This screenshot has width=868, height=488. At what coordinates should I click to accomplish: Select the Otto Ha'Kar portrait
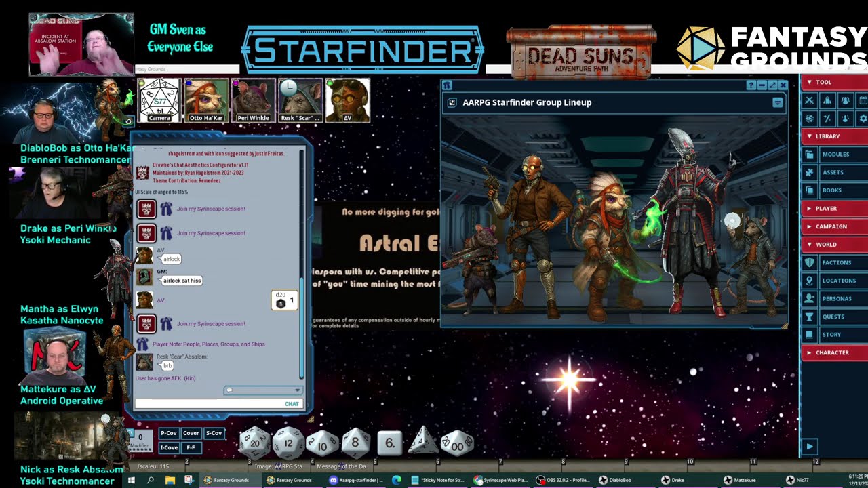coord(206,100)
